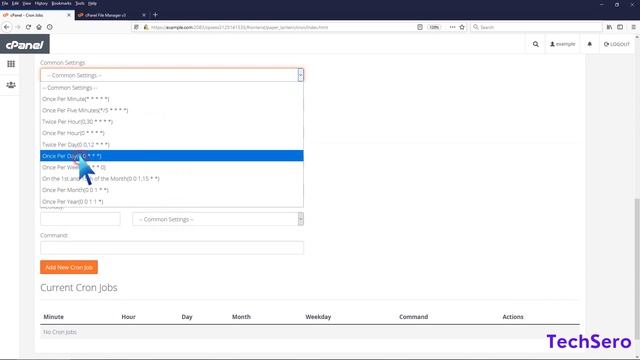
Task: Open the View menu
Action: coord(27,3)
